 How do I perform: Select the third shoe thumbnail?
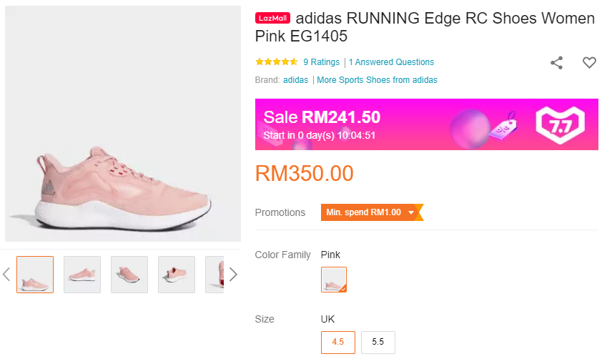click(129, 275)
